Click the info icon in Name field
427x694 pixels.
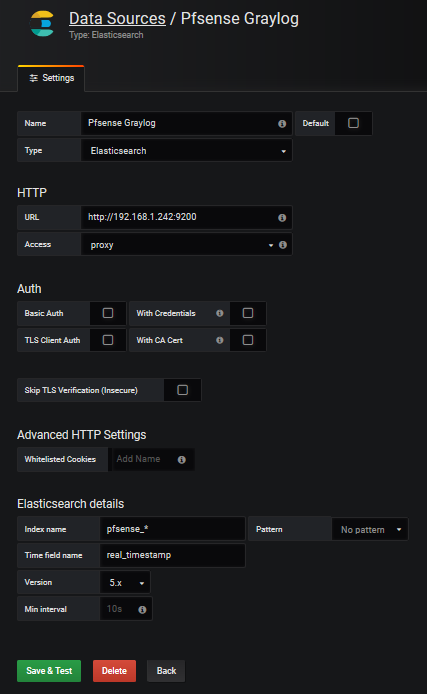pos(282,124)
